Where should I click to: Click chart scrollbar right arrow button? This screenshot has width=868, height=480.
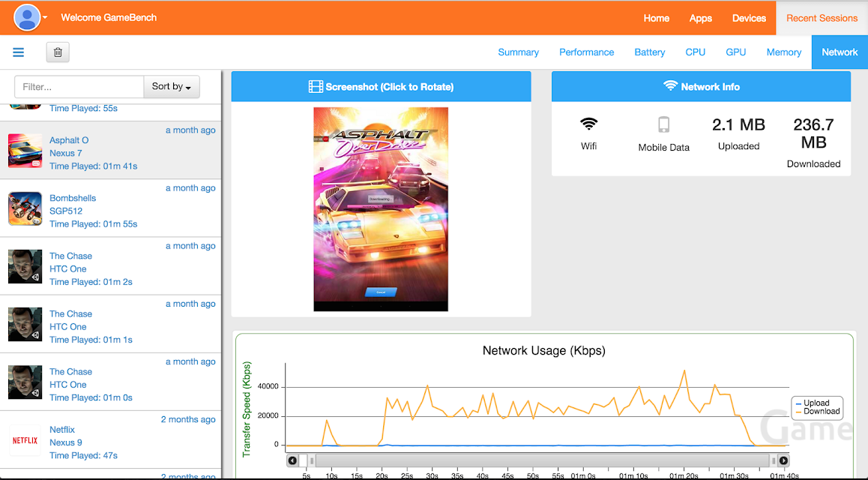[783, 460]
